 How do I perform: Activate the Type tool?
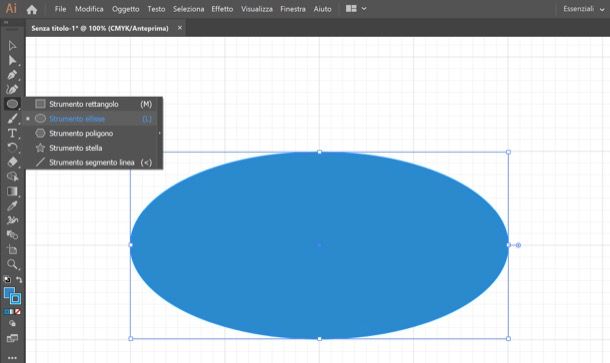[12, 133]
